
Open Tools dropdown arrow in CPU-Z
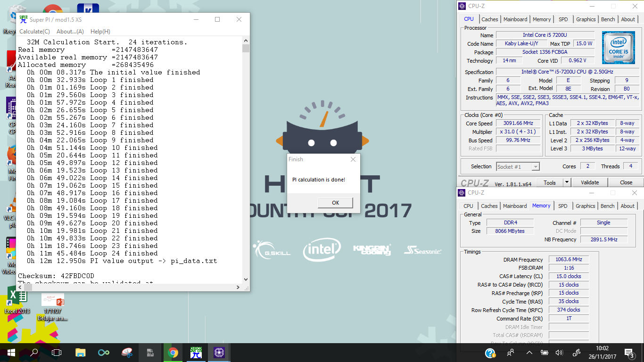click(x=567, y=182)
